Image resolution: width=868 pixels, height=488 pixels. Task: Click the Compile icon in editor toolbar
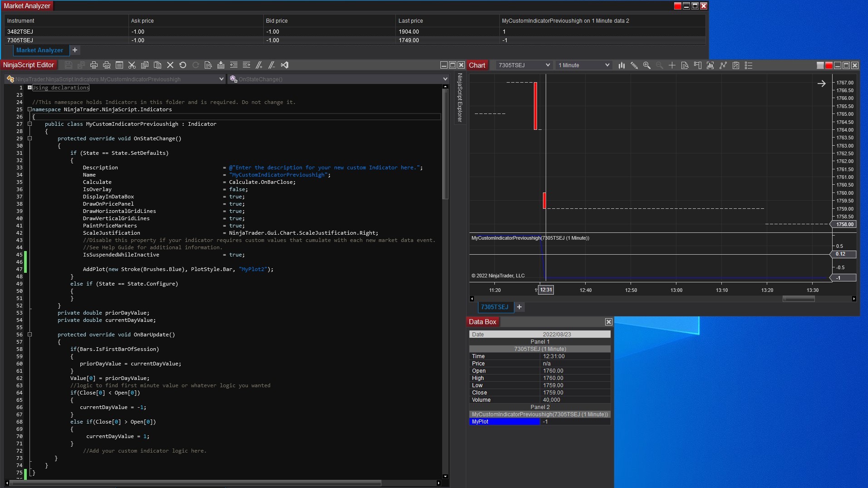(221, 65)
